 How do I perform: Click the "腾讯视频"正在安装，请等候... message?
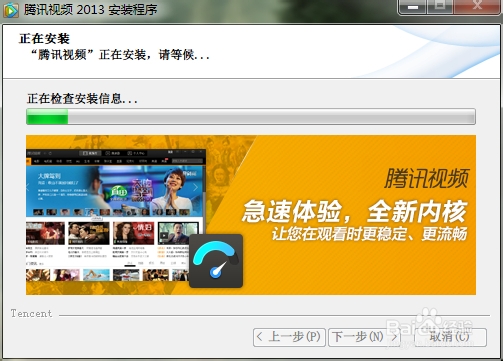120,55
